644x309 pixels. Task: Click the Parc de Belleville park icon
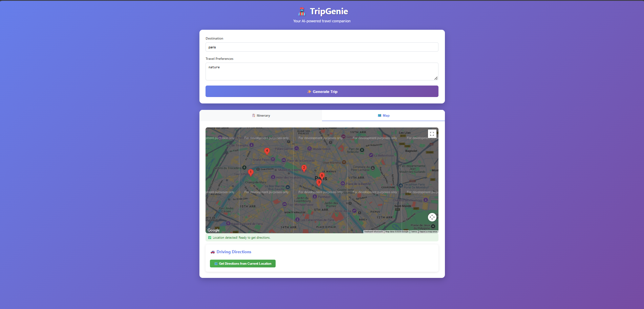362,150
